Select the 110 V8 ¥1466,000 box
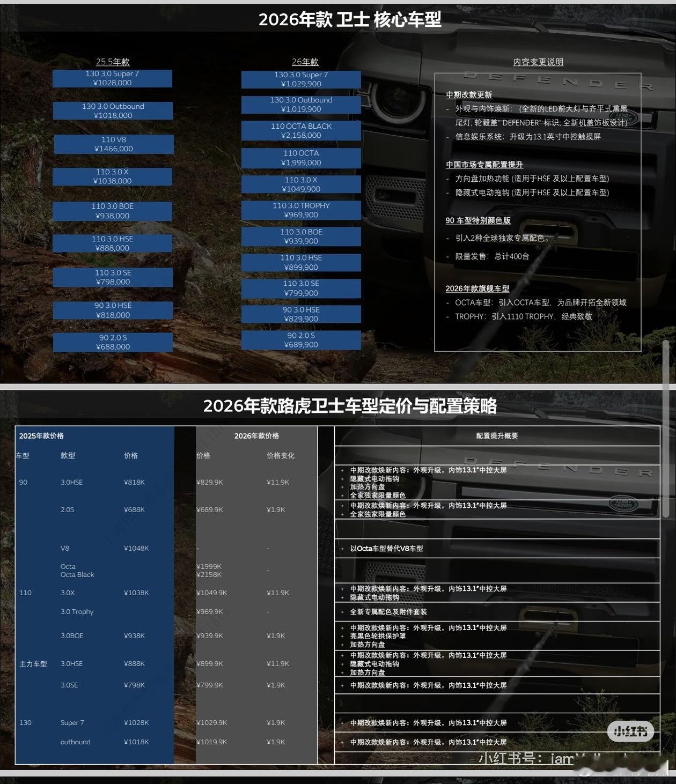 pyautogui.click(x=113, y=144)
